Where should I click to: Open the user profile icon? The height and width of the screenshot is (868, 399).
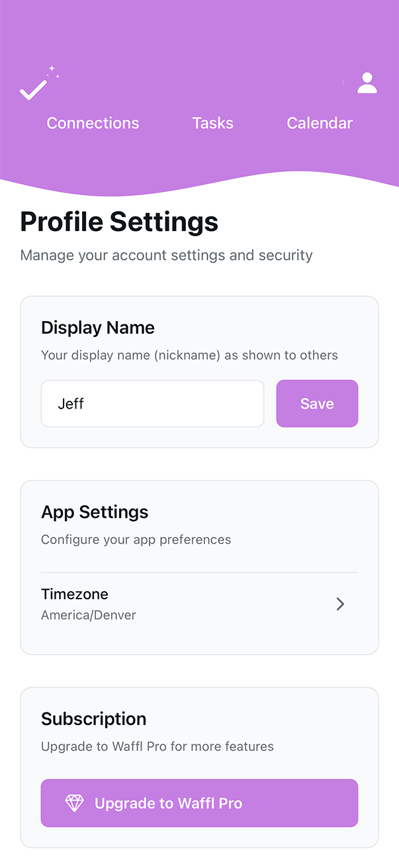[x=367, y=82]
